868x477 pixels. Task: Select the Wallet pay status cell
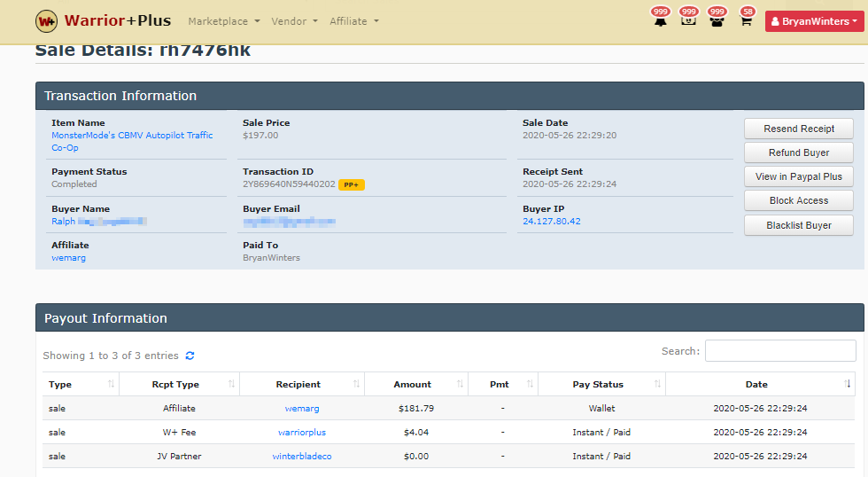tap(601, 409)
